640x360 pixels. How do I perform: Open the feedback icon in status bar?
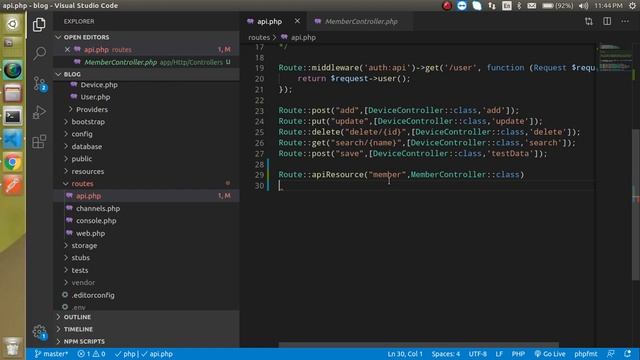click(x=611, y=354)
